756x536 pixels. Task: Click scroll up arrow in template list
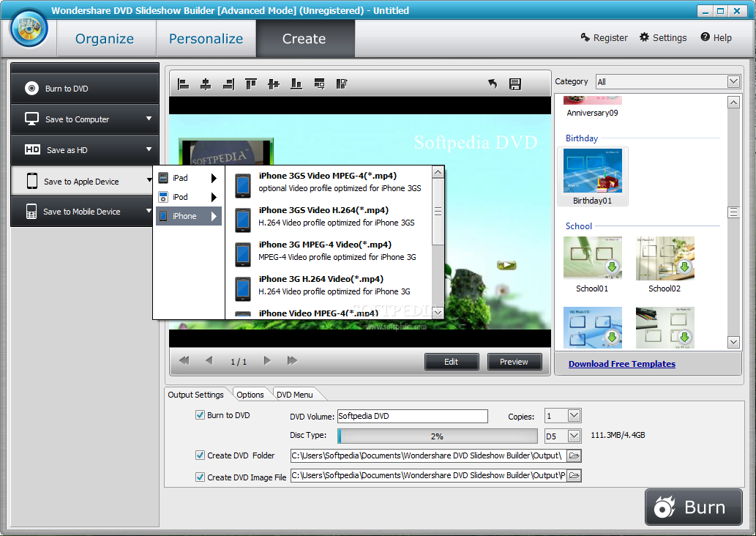[733, 103]
